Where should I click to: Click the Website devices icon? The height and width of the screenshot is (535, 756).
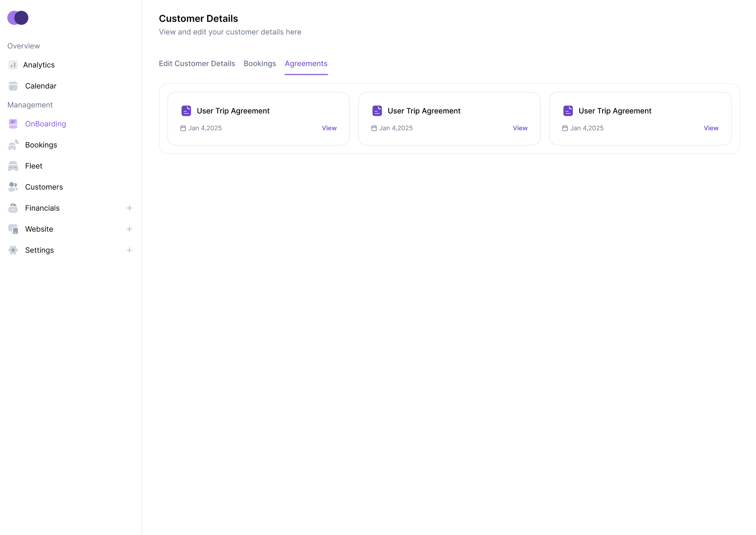pos(13,229)
